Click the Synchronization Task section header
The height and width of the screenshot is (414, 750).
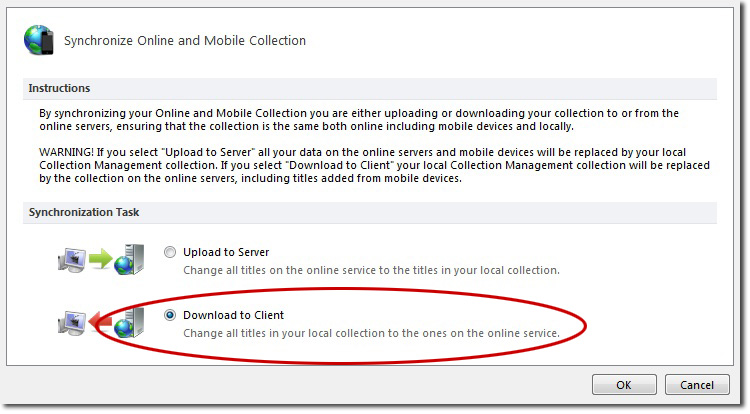coord(370,212)
